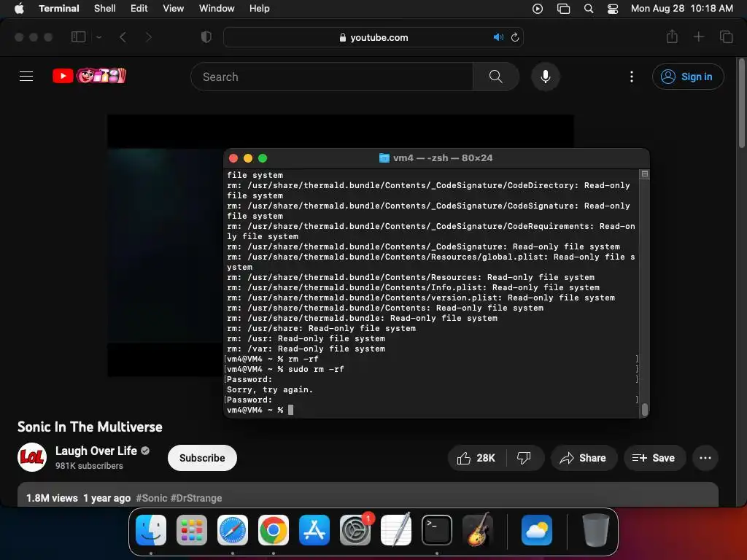747x560 pixels.
Task: Open Launchpad from the Dock
Action: pos(192,530)
